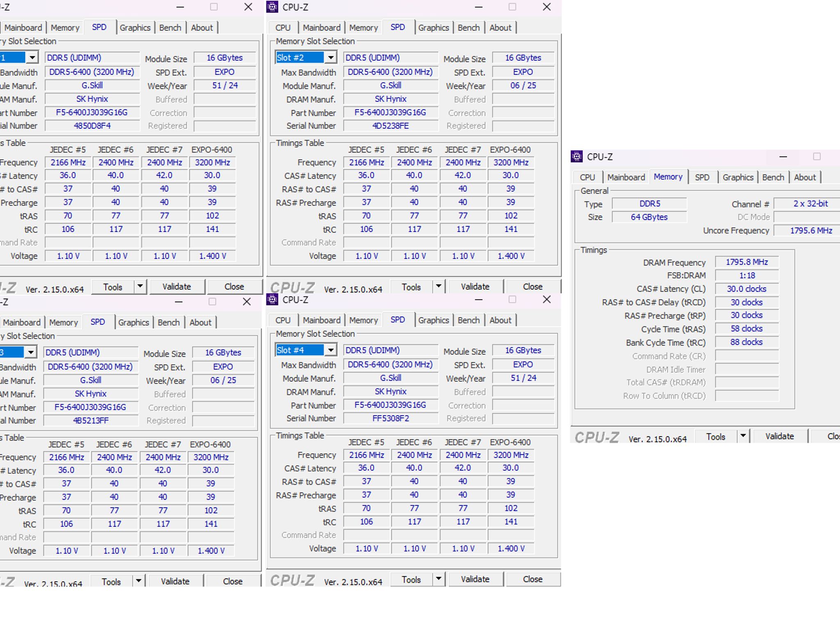Click CPU-Z app icon in Memory tab window

[577, 156]
